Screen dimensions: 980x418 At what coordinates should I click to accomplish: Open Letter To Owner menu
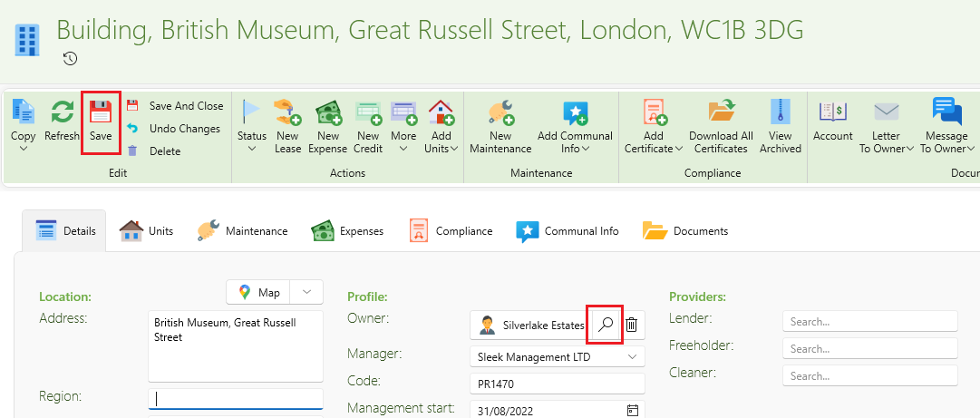pyautogui.click(x=887, y=126)
